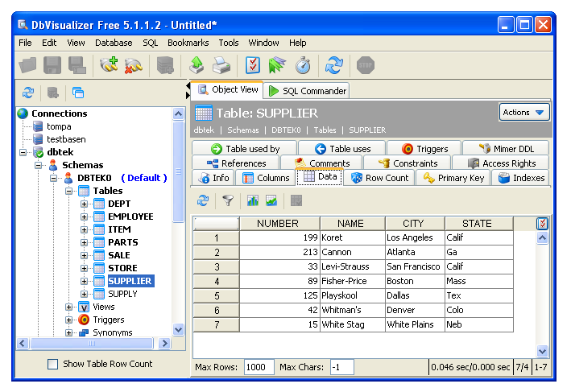The image size is (571, 392).
Task: Open the Actions dropdown
Action: click(524, 113)
